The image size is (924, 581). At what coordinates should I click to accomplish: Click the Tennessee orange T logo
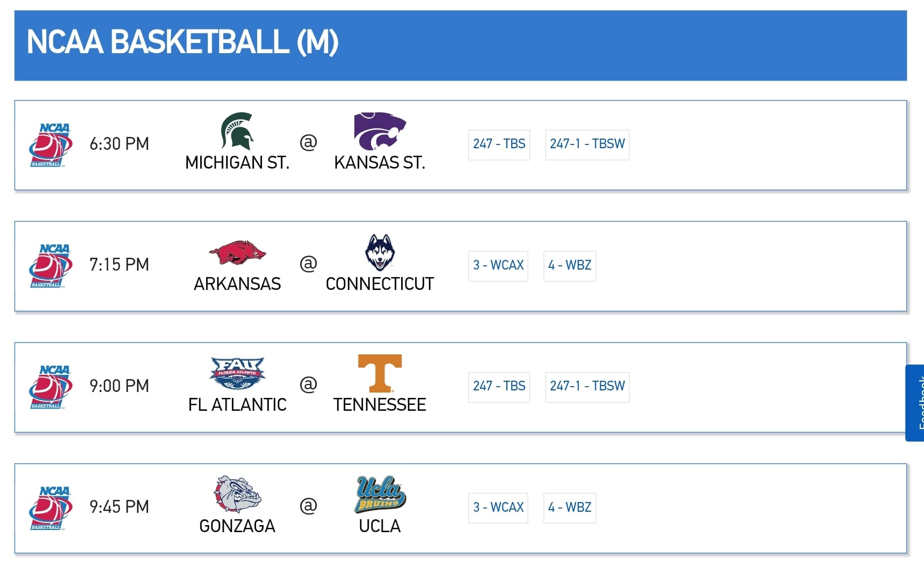pos(380,373)
